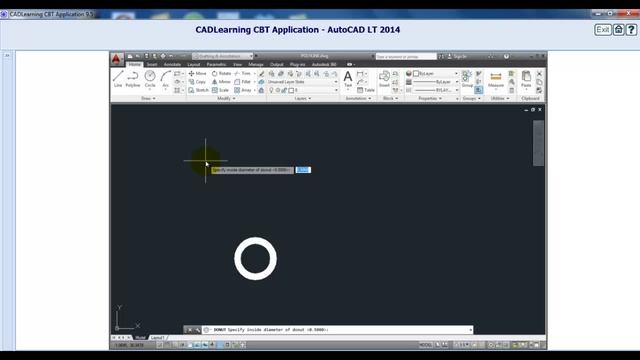
Task: Click the command line close X icon
Action: (190, 330)
